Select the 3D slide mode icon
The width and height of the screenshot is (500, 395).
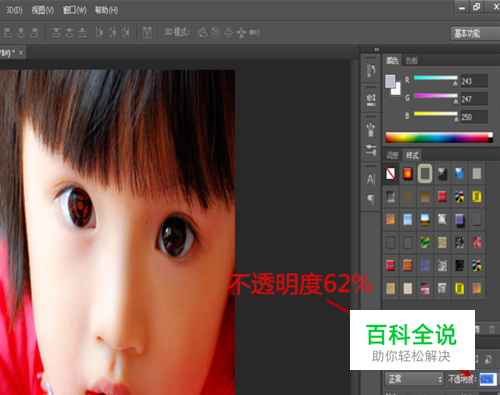(241, 33)
